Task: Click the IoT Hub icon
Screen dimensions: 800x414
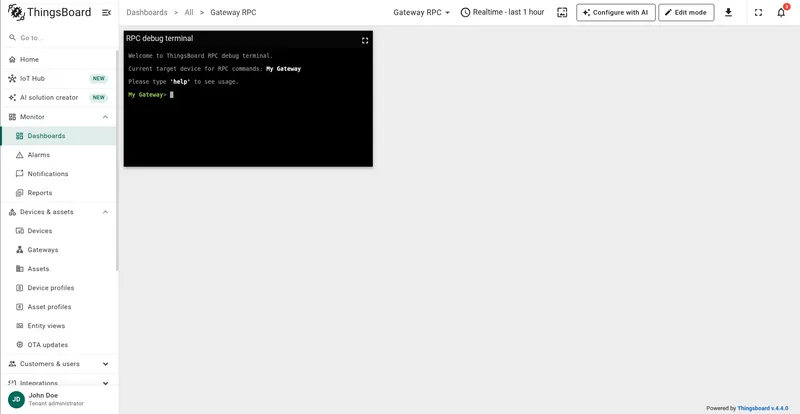Action: click(x=12, y=79)
